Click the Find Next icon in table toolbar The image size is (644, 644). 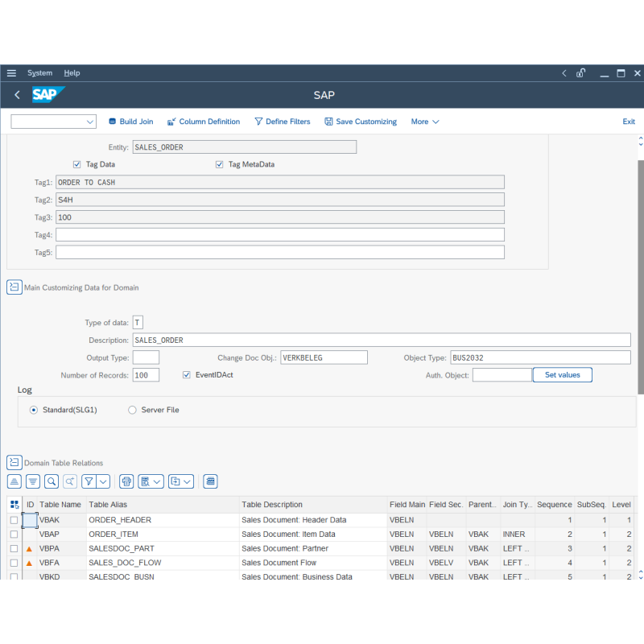pos(70,481)
